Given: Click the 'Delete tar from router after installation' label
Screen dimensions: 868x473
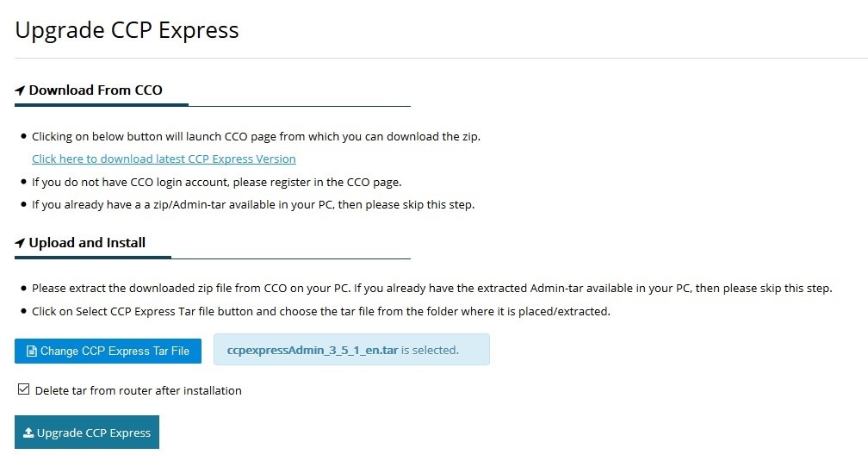Looking at the screenshot, I should click(x=139, y=390).
